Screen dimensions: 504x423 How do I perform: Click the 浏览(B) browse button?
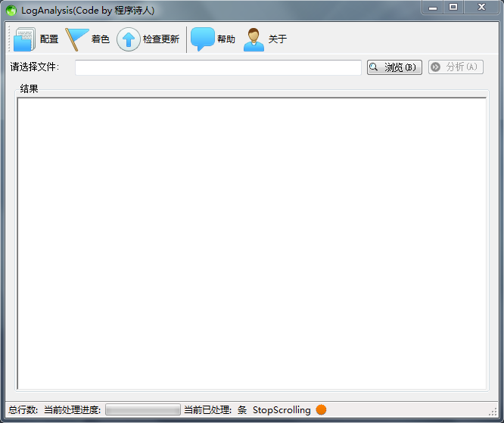click(x=394, y=67)
